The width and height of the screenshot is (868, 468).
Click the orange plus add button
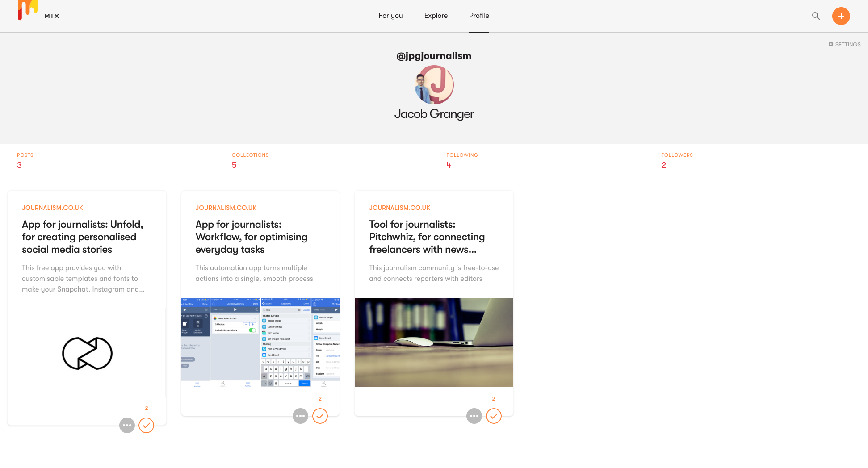coord(841,16)
